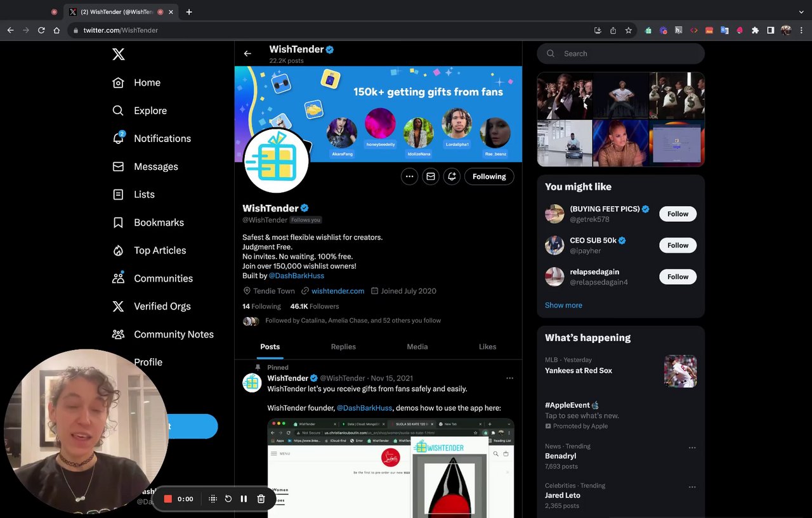Expand the tab search chevron
The width and height of the screenshot is (812, 518).
[x=801, y=12]
